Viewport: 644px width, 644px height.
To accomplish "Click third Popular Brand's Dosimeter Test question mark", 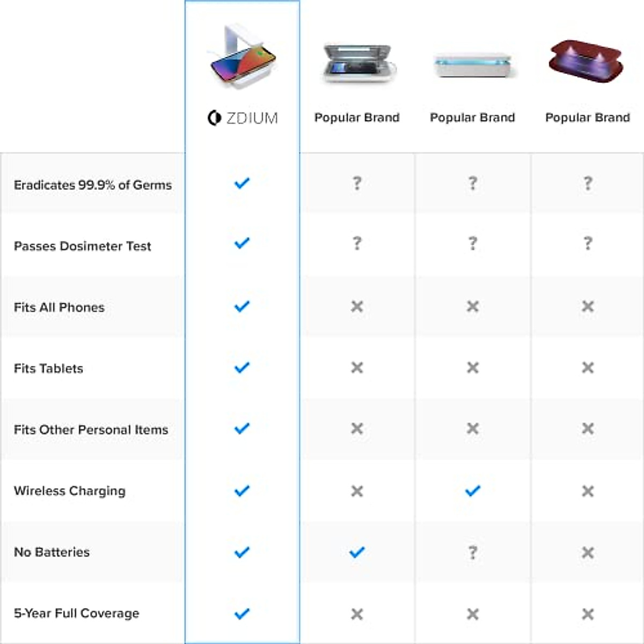I will coord(588,244).
